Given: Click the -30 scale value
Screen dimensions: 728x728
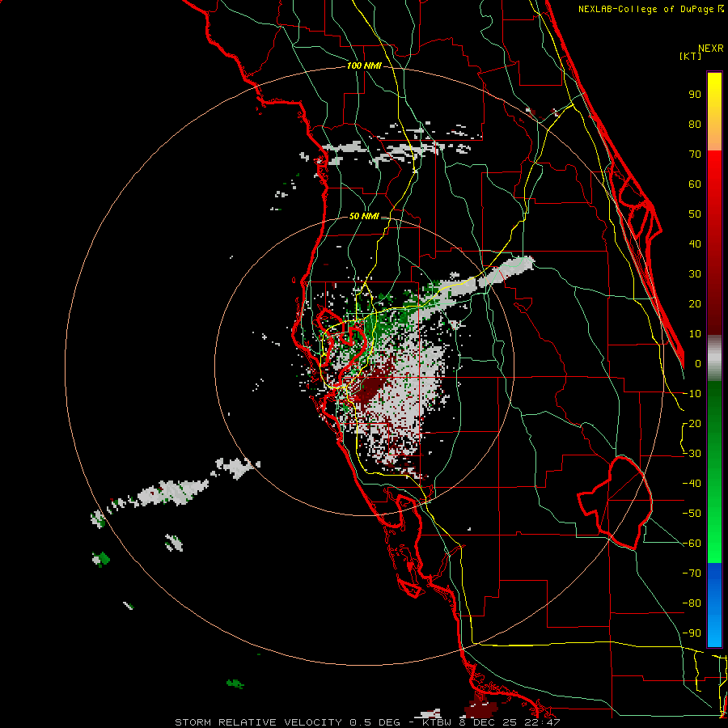Looking at the screenshot, I should 692,454.
